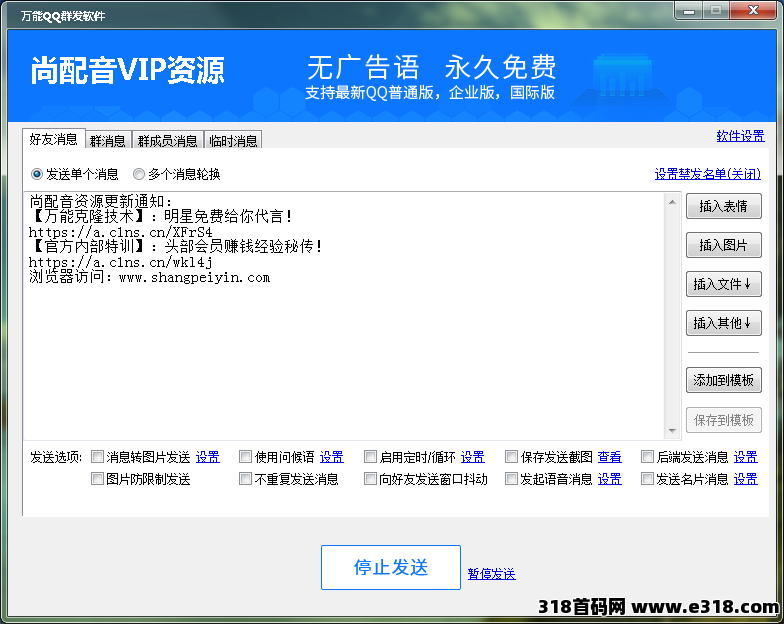Open the 临时消息 tab

pyautogui.click(x=233, y=140)
